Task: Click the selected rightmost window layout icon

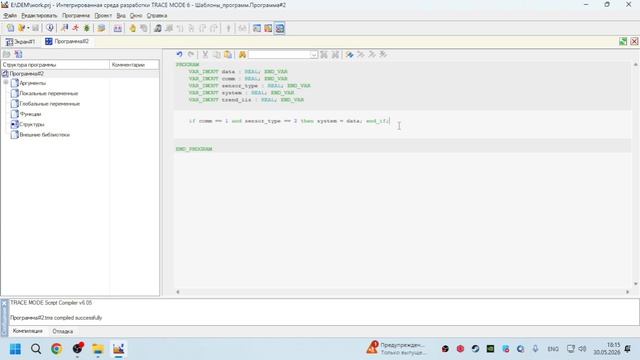Action: (280, 28)
